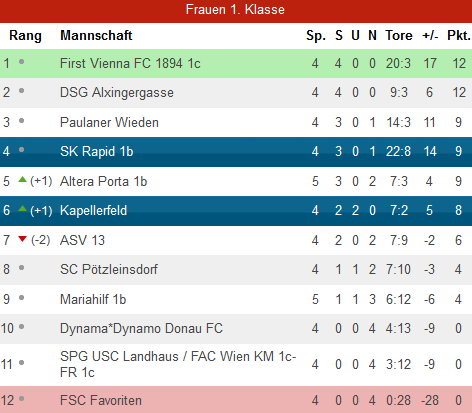Viewport: 472px width, 413px height.
Task: Click the gray dot beside rank 12
Action: point(22,398)
